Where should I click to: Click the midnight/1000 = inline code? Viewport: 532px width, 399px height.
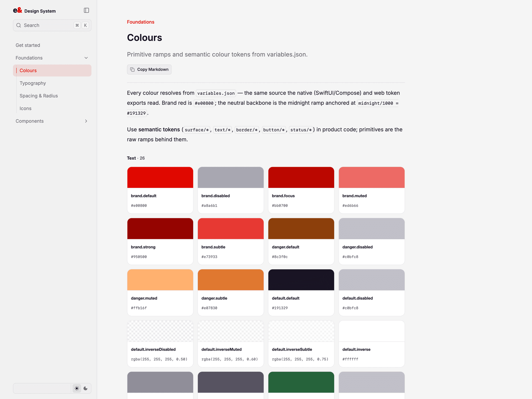click(x=378, y=103)
